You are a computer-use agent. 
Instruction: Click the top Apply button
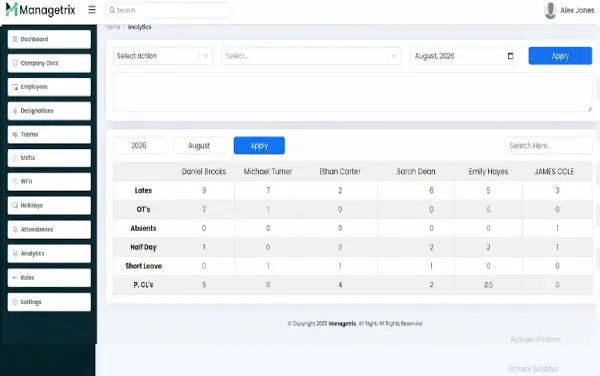point(560,56)
